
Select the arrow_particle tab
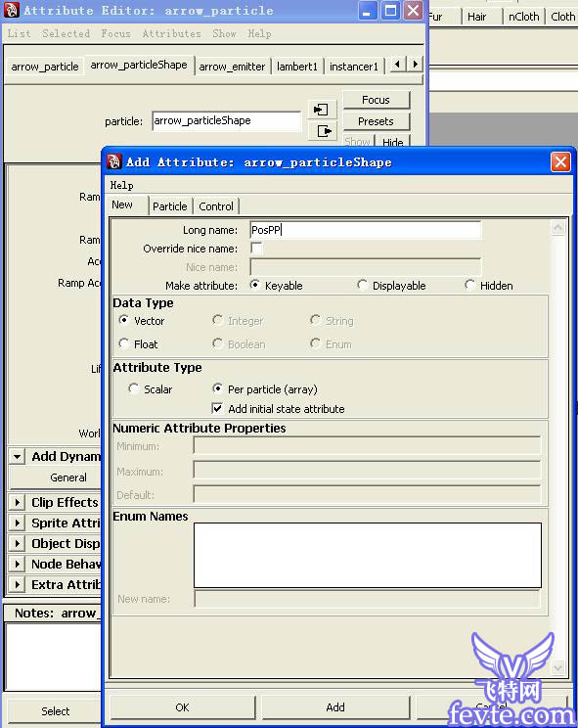pos(45,67)
